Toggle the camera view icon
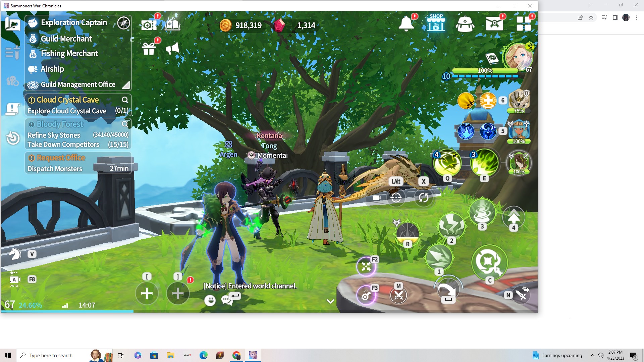This screenshot has height=362, width=644. coord(377,198)
